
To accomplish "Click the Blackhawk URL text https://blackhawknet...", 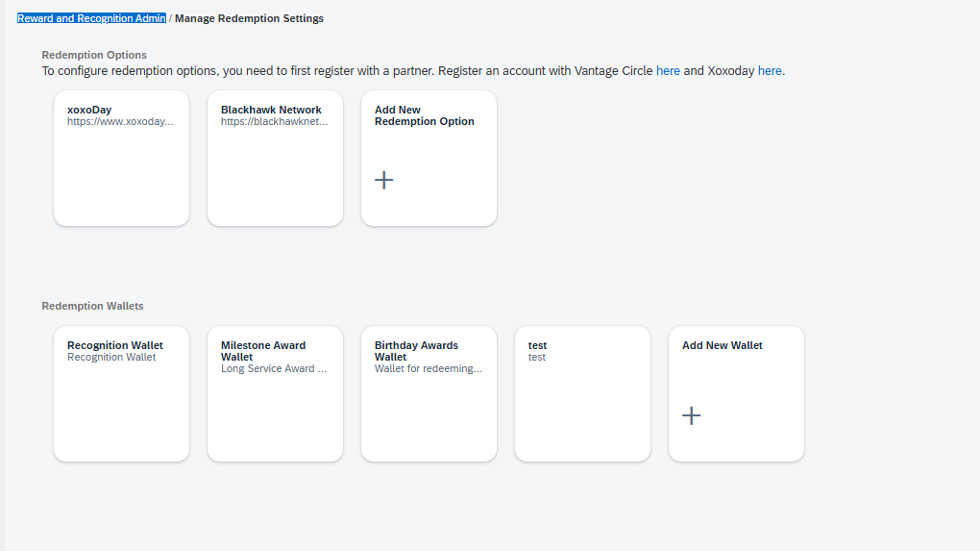I will tap(275, 121).
